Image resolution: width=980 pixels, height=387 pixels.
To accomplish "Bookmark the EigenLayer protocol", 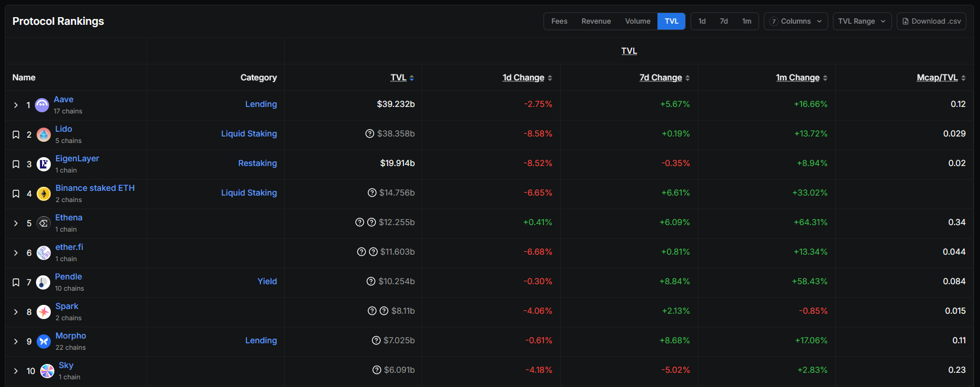I will click(x=16, y=164).
